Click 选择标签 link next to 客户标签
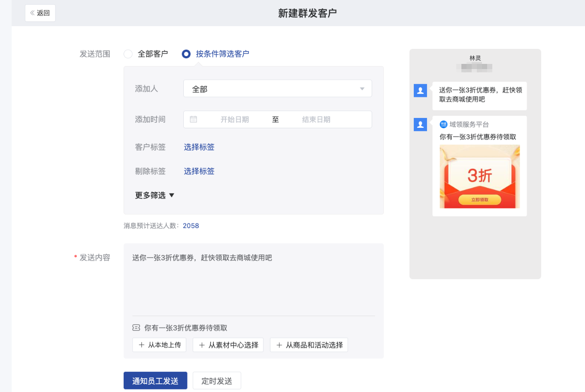 click(x=199, y=147)
